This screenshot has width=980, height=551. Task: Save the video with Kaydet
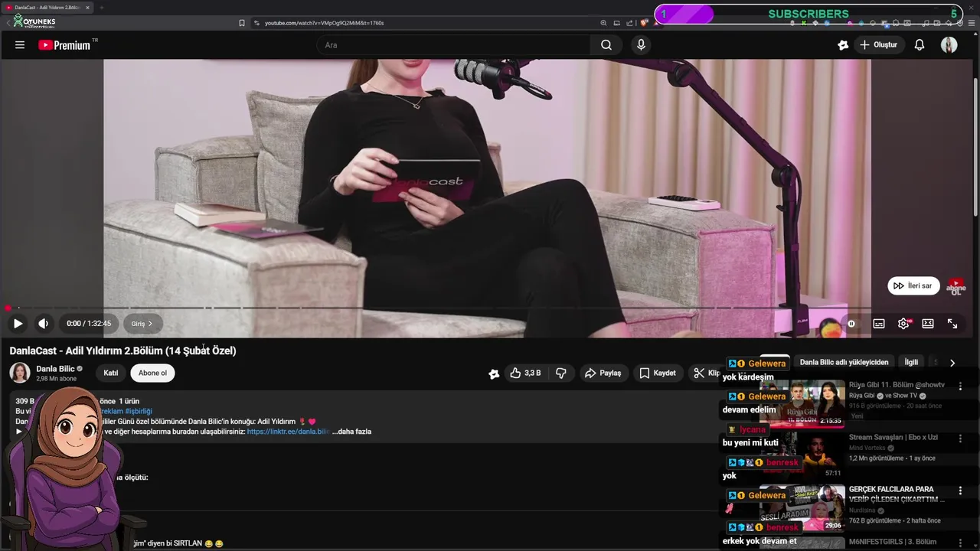tap(658, 373)
